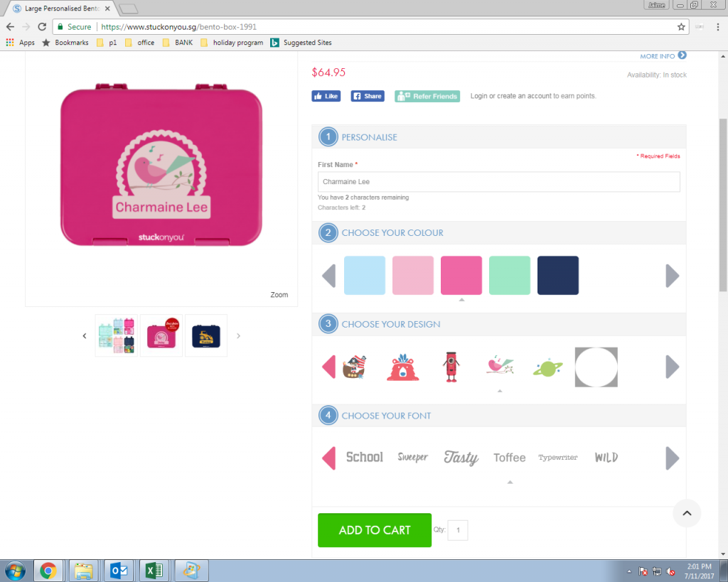
Task: Select the light blue colour swatch
Action: tap(365, 275)
